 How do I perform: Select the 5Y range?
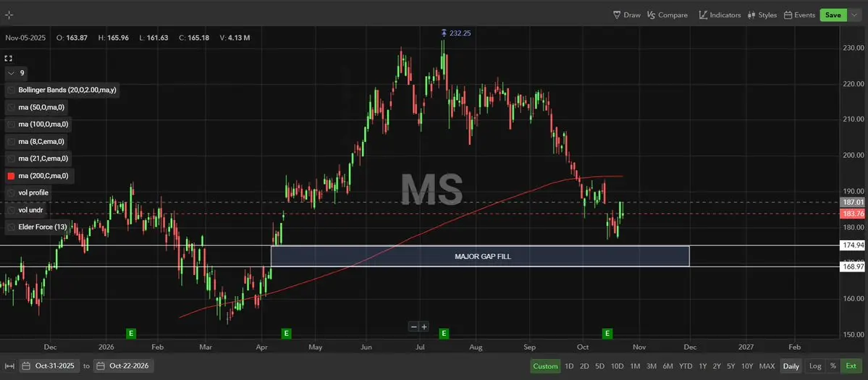tap(731, 366)
